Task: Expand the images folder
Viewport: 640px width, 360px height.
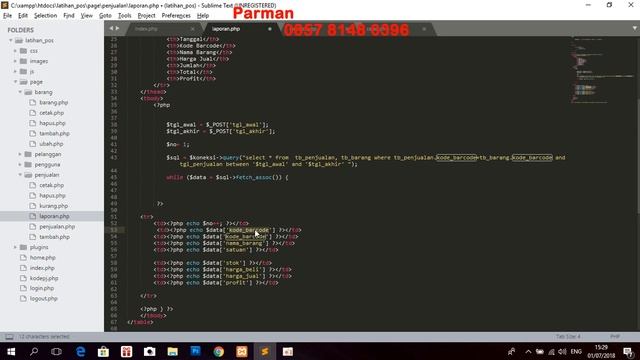Action: [16, 61]
